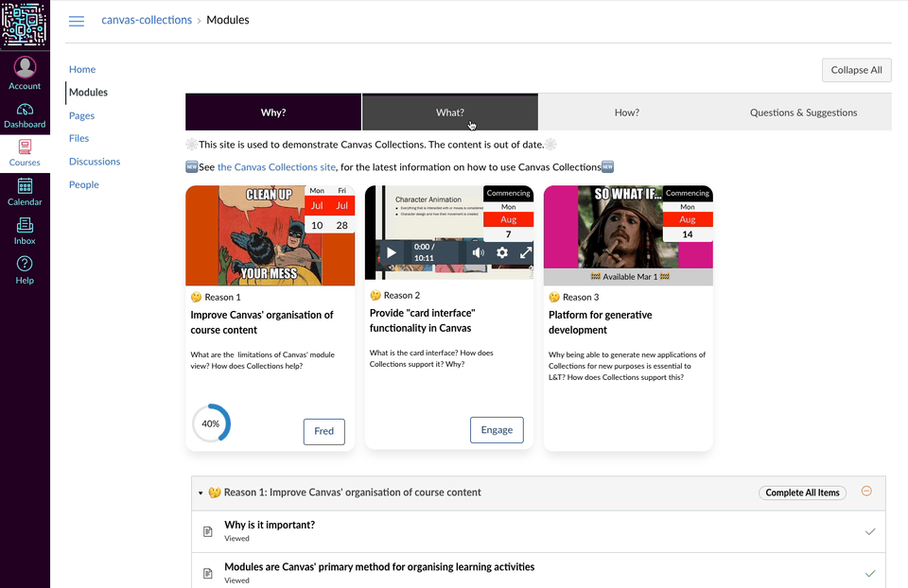Click the Platform for generative development title
The width and height of the screenshot is (908, 588).
tap(601, 322)
